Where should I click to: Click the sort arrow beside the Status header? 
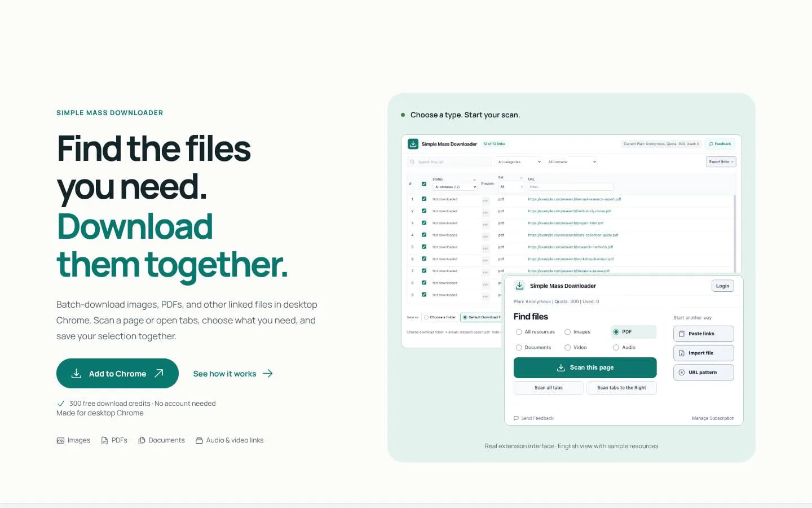tap(474, 179)
